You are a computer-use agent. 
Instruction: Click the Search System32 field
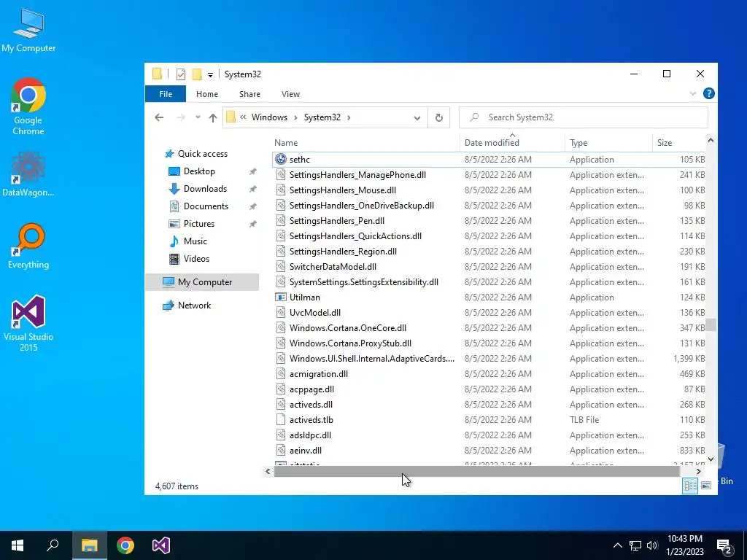pyautogui.click(x=583, y=117)
